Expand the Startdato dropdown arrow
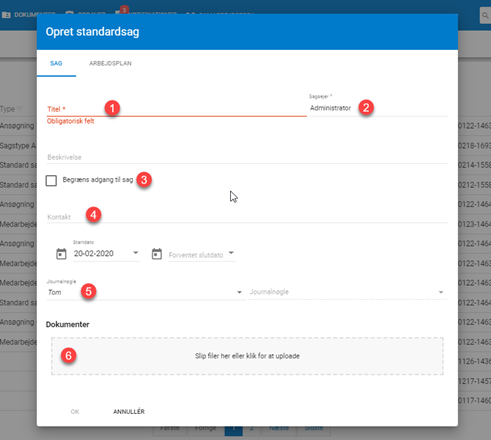 (135, 253)
